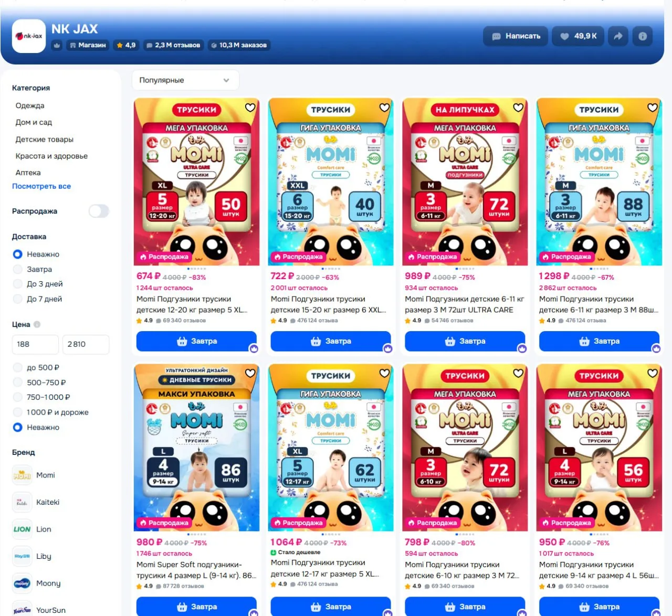Click the Lion brand logo icon

pos(22,529)
